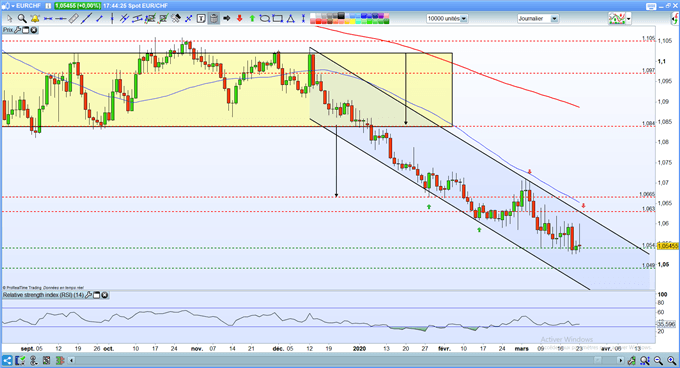
Task: Select the green up arrow drawing tool
Action: pos(252,18)
